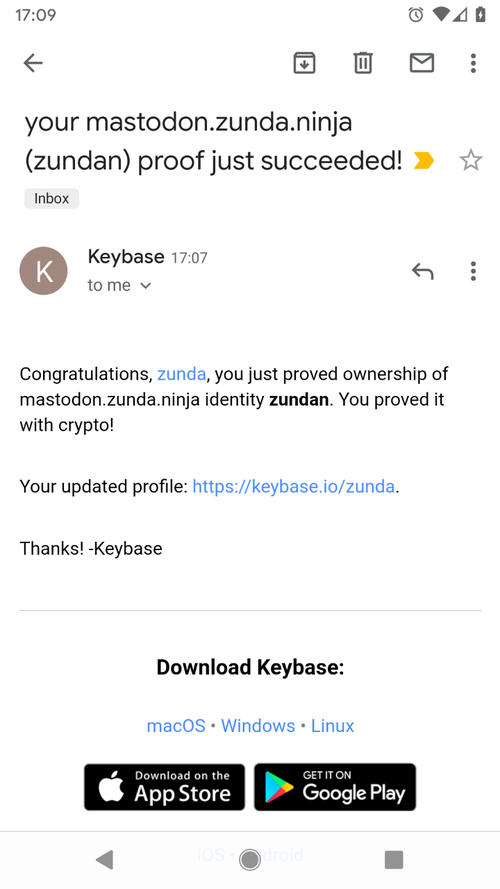Viewport: 500px width, 889px height.
Task: Open the Windows download link
Action: tap(258, 726)
